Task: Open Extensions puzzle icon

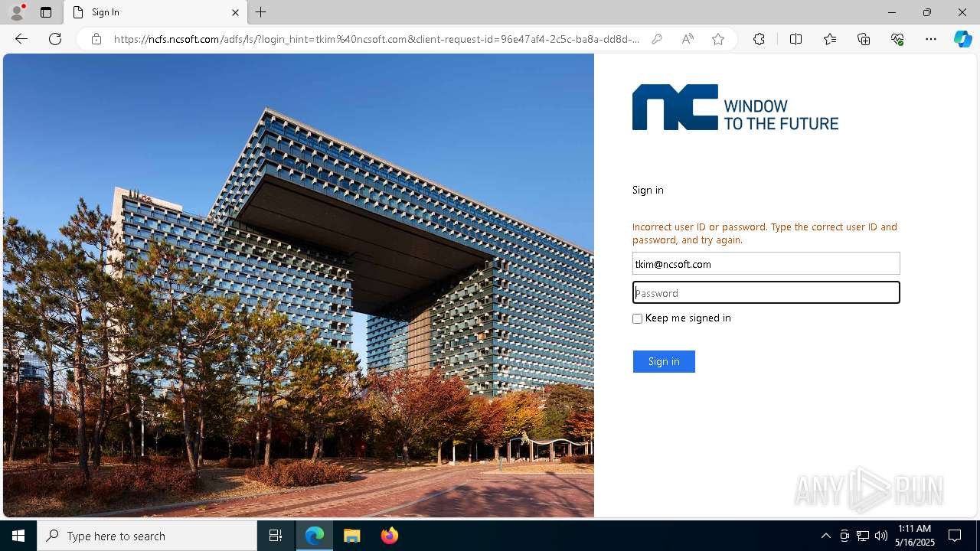Action: pyautogui.click(x=759, y=39)
